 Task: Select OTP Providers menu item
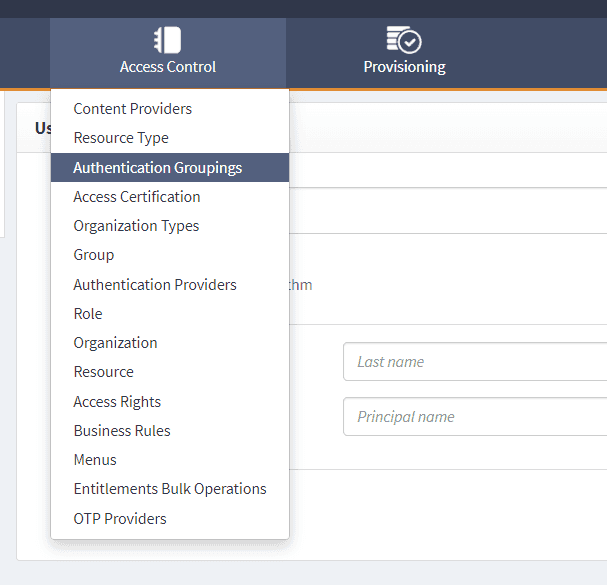click(120, 519)
